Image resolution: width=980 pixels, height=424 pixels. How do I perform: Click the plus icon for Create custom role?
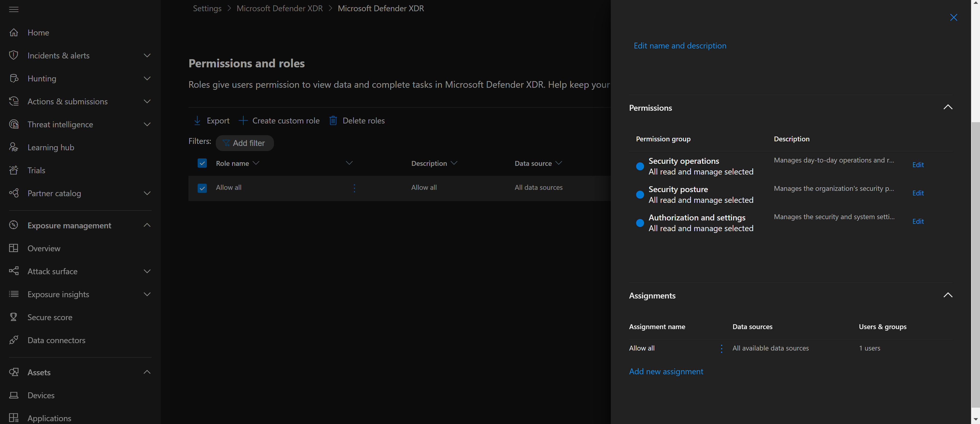pos(243,121)
